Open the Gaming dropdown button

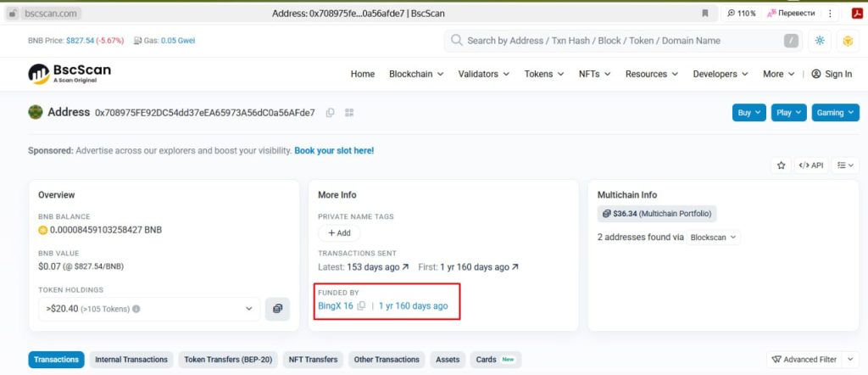[835, 112]
